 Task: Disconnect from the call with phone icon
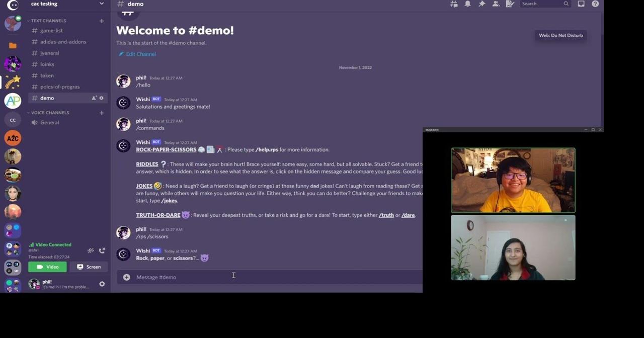(102, 250)
